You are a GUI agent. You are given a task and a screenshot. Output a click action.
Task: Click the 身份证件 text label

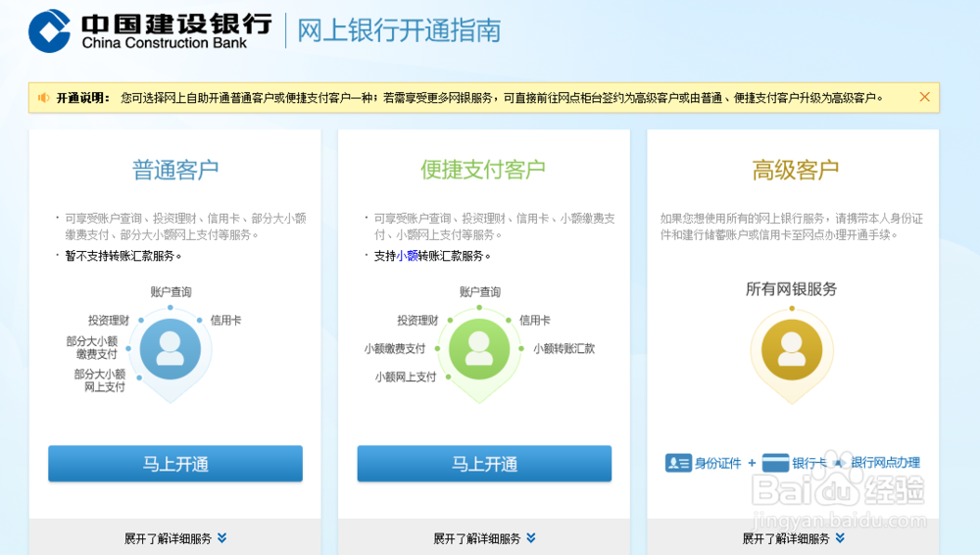point(718,463)
